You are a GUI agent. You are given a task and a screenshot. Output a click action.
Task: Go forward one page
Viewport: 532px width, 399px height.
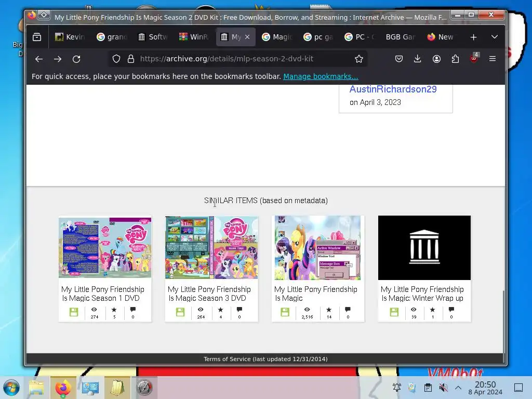[58, 59]
